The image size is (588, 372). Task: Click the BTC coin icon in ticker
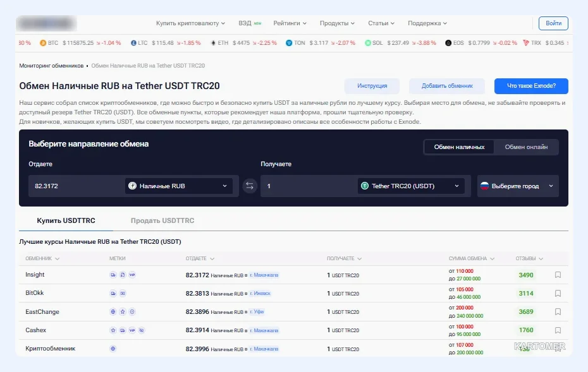[x=43, y=43]
